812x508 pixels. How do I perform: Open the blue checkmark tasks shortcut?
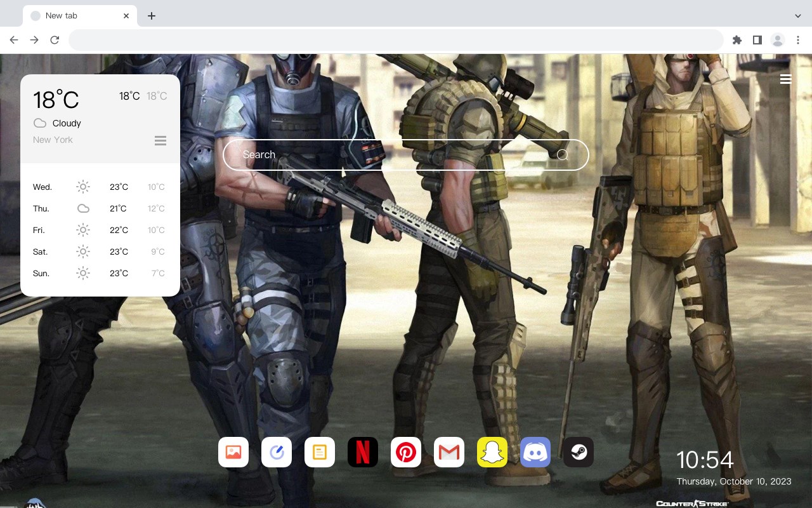point(277,452)
